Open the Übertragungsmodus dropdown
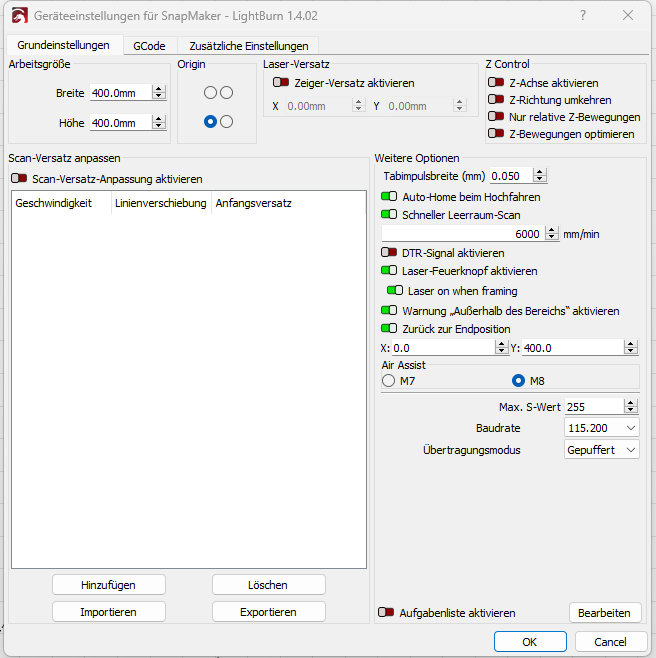 point(601,450)
